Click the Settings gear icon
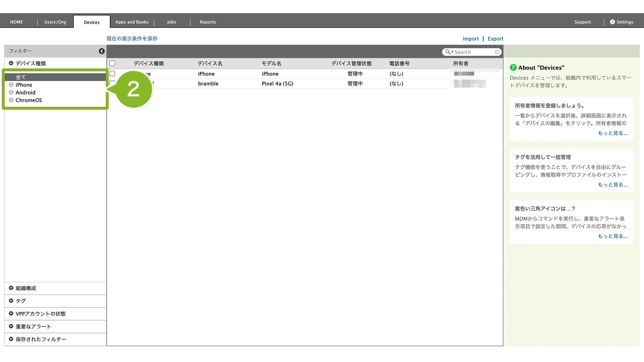The height and width of the screenshot is (362, 644). tap(612, 22)
